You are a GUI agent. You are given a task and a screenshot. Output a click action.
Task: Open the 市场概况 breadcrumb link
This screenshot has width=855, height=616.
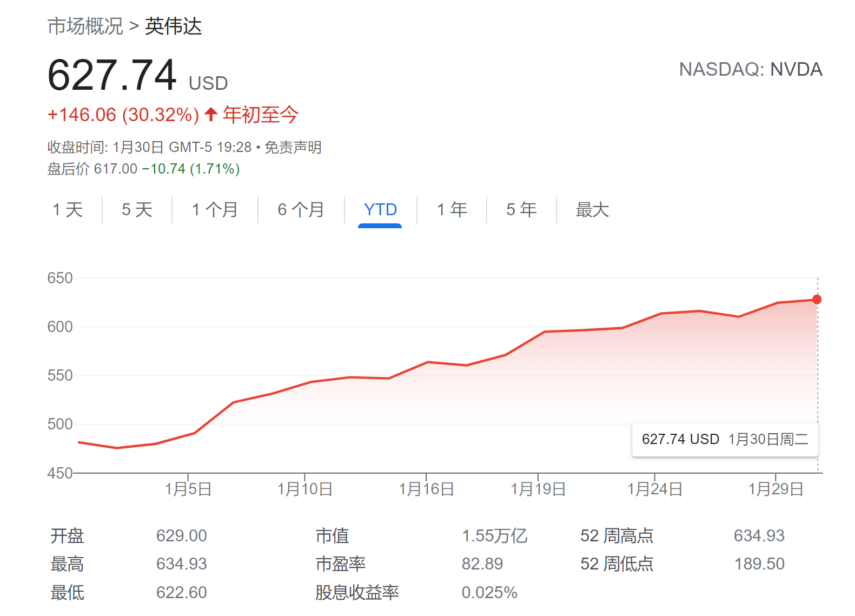tap(85, 26)
